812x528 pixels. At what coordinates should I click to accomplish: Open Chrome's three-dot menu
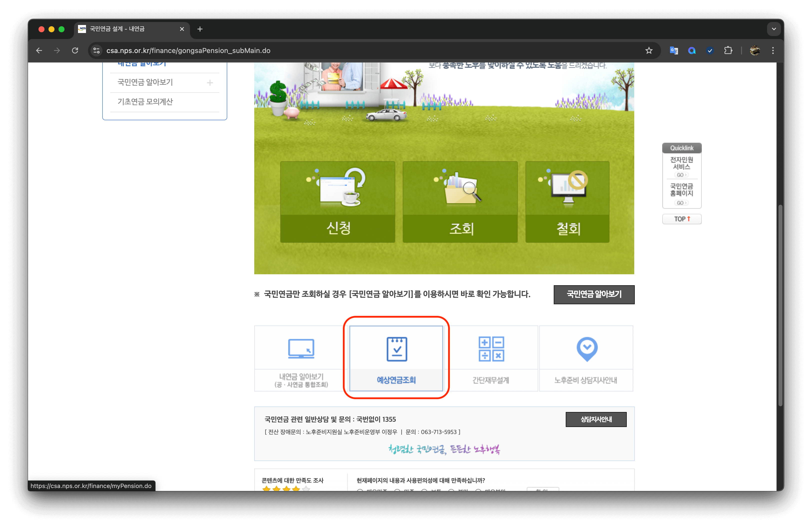coord(773,50)
